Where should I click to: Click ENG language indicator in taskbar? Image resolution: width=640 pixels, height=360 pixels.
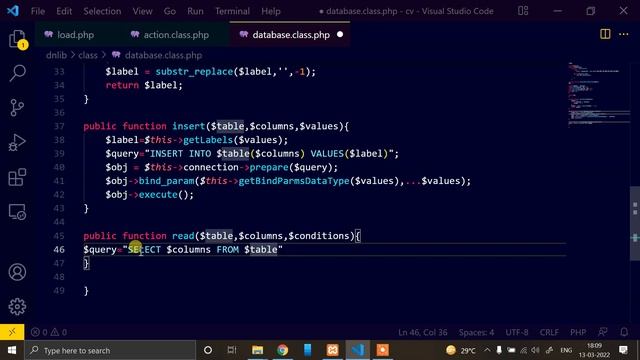(566, 350)
